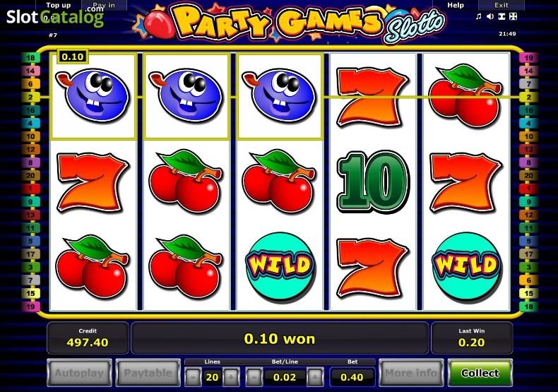Screen dimensions: 558x392
Task: Open the Paytable
Action: (x=148, y=373)
